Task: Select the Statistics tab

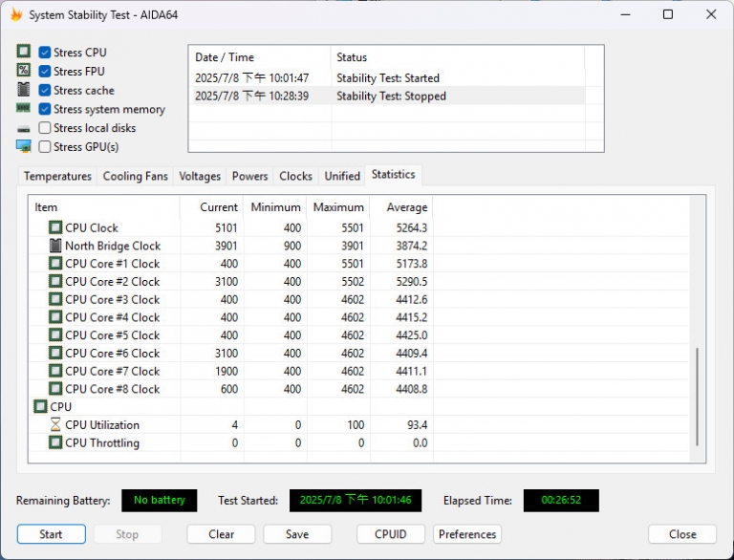Action: click(x=393, y=175)
